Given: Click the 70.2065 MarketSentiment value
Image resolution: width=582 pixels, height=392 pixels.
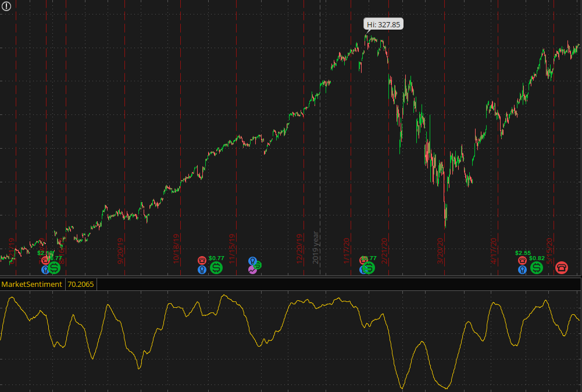Looking at the screenshot, I should click(x=81, y=285).
